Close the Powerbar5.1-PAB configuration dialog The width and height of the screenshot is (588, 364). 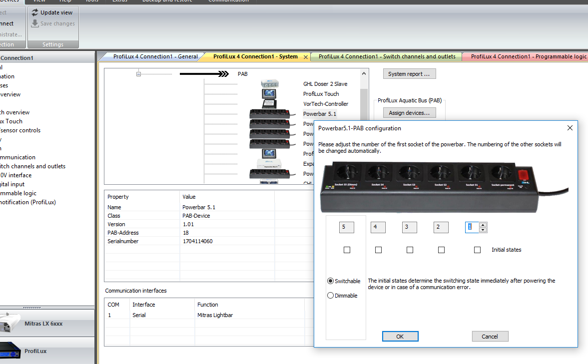pyautogui.click(x=570, y=128)
